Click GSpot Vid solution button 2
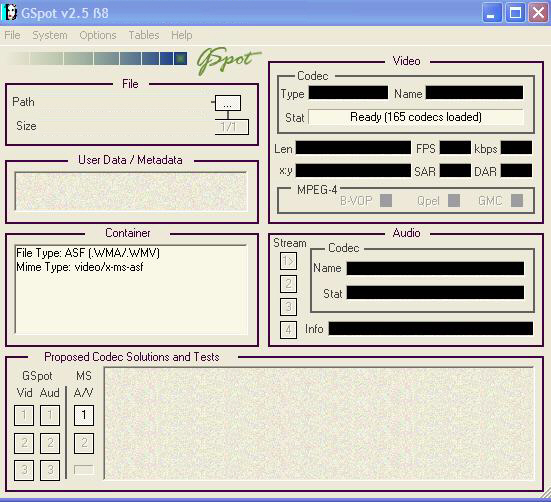This screenshot has height=502, width=551. tap(24, 443)
